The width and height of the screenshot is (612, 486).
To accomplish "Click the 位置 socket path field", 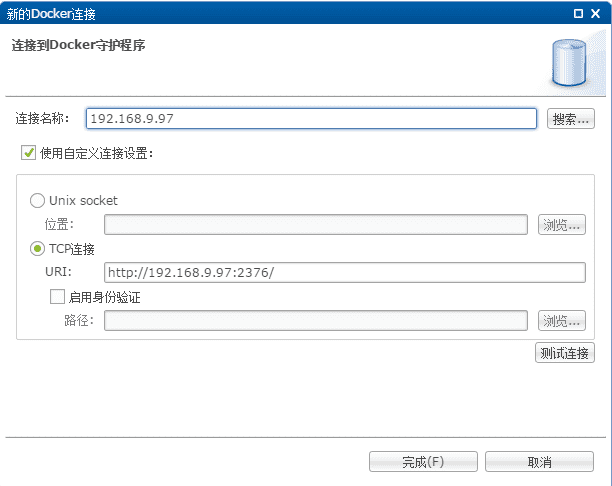I will click(x=316, y=224).
